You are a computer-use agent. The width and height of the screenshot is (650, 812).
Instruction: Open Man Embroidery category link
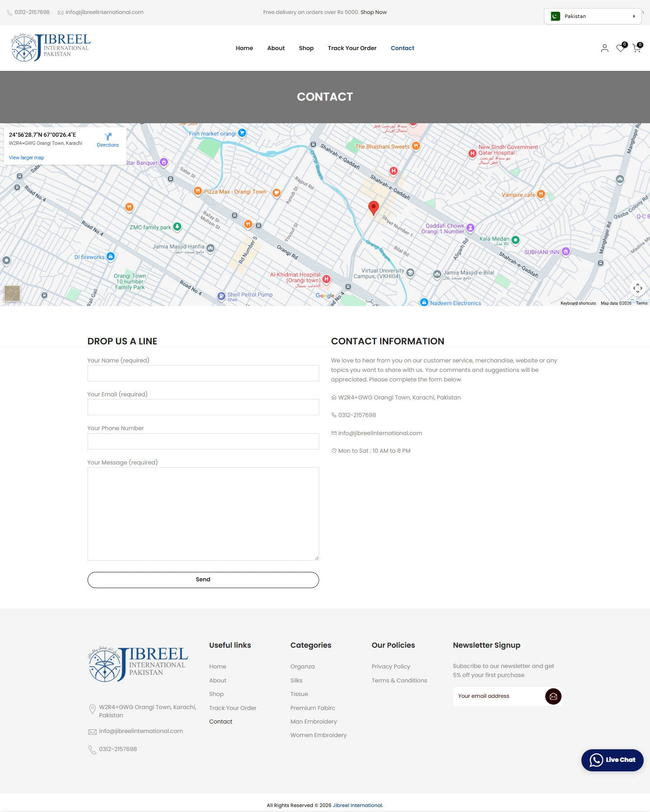[314, 722]
